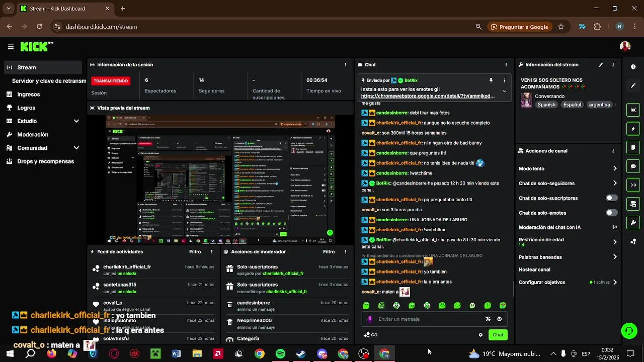Image resolution: width=644 pixels, height=362 pixels.
Task: Open the session info panel three-dot menu
Action: [x=345, y=65]
